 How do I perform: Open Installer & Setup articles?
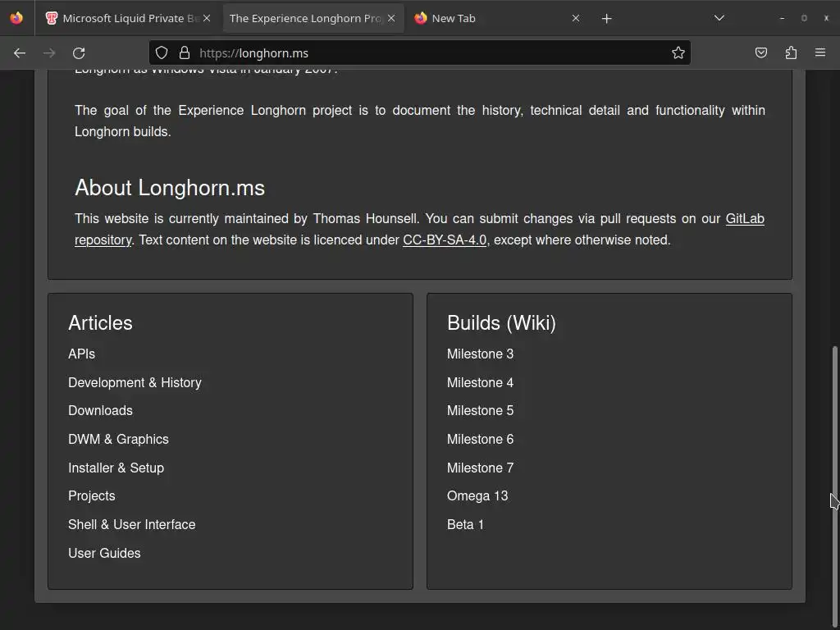pyautogui.click(x=116, y=468)
